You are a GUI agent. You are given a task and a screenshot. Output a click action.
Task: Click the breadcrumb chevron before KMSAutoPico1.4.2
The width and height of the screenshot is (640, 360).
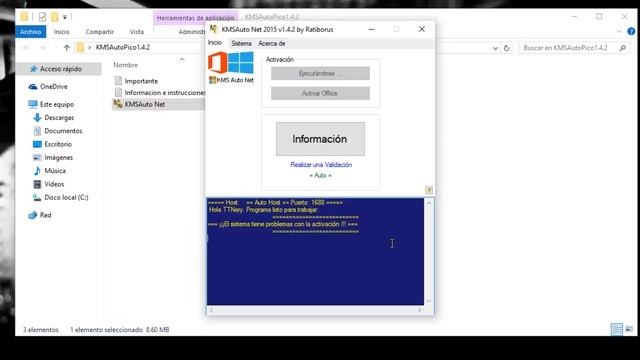point(90,47)
